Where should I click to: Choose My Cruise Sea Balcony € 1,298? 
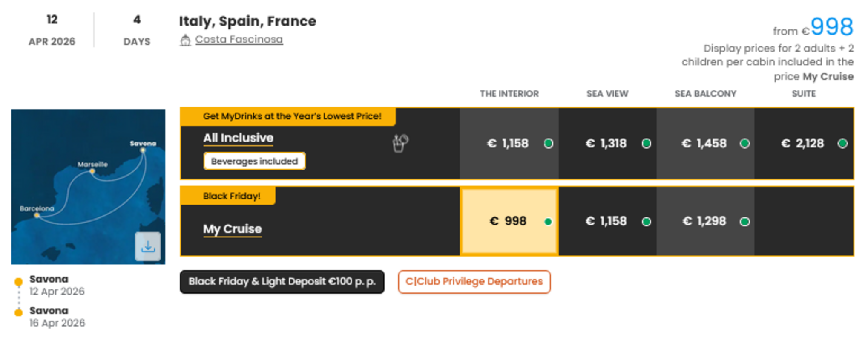[705, 221]
